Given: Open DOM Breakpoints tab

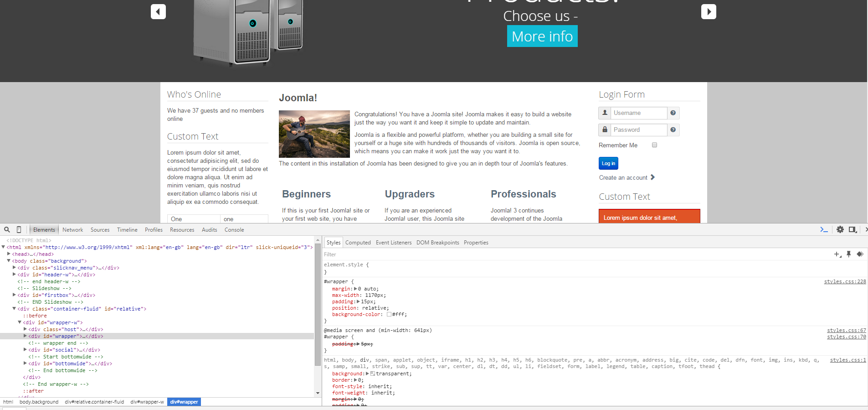Looking at the screenshot, I should tap(437, 243).
